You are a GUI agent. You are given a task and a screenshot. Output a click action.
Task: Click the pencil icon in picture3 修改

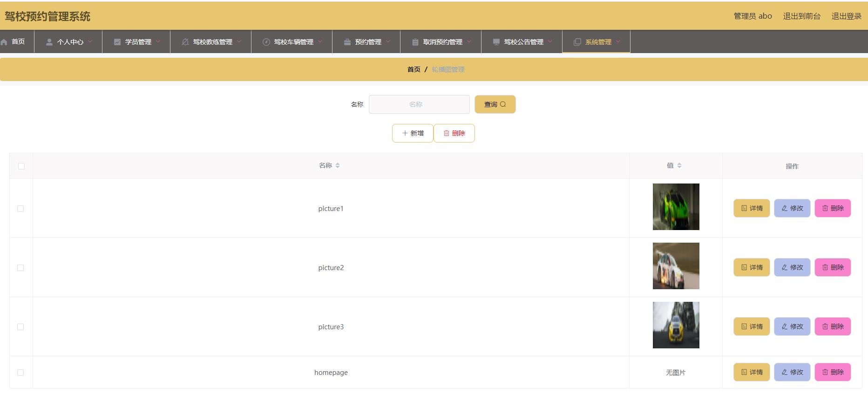785,326
